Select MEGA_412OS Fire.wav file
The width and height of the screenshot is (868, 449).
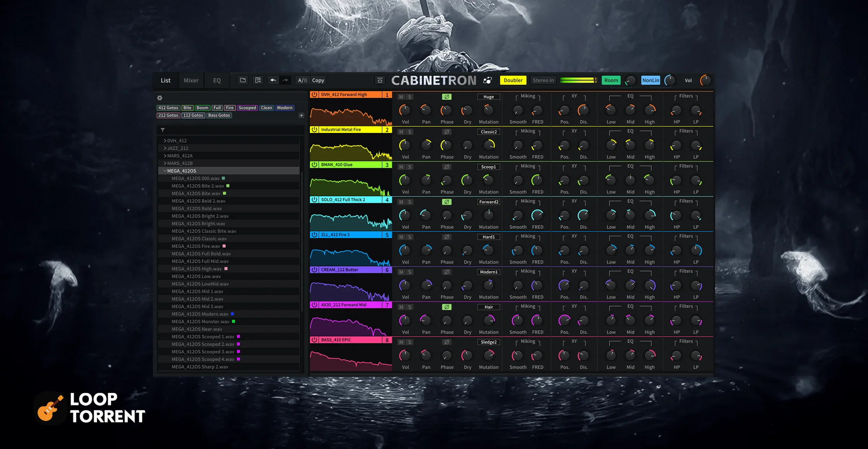pos(229,246)
